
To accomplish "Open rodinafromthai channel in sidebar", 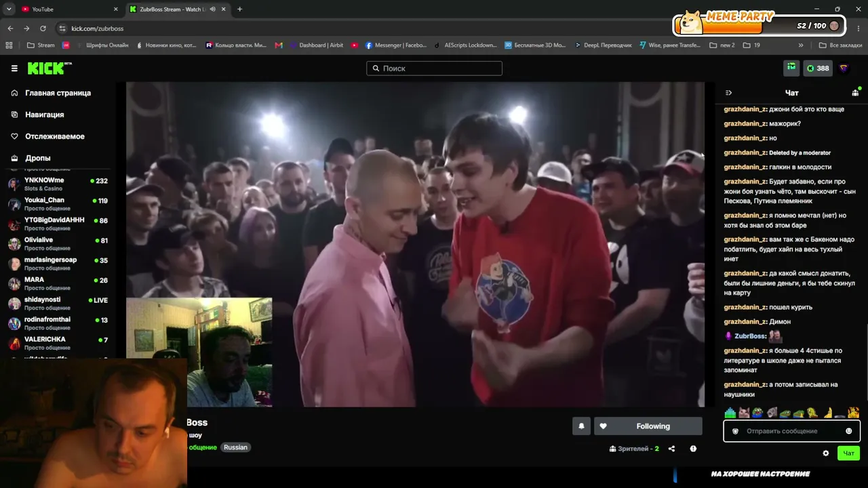I will coord(58,323).
